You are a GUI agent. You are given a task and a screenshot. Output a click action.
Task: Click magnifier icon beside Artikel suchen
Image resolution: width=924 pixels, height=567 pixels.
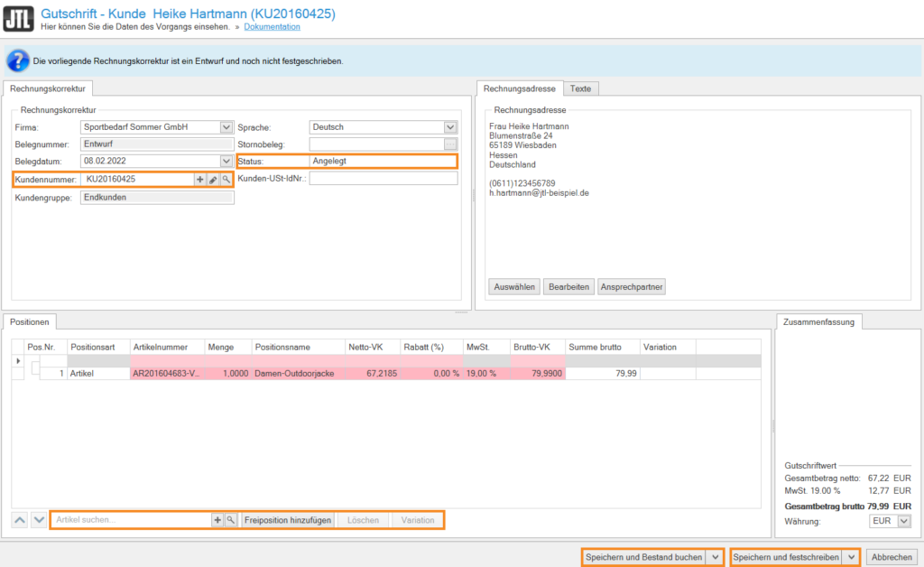[230, 520]
